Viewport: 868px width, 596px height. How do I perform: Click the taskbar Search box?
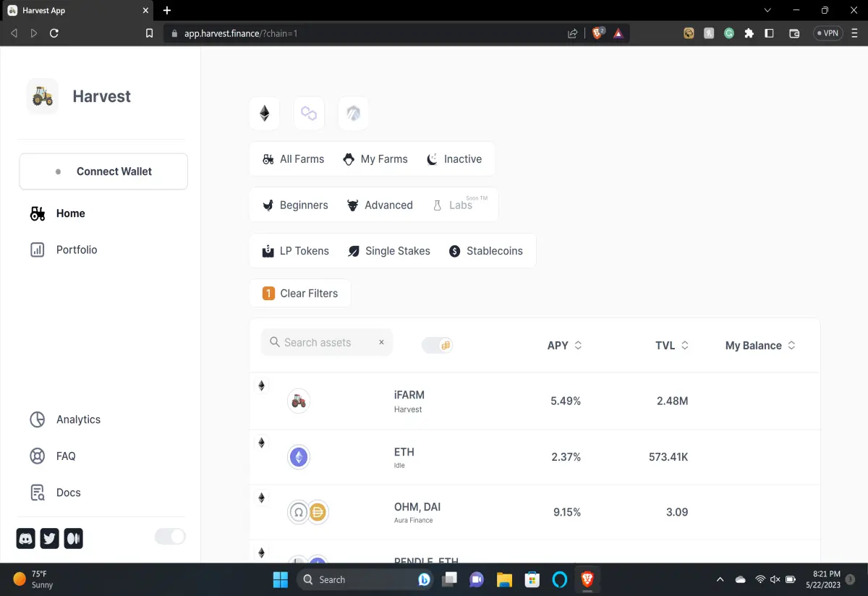tap(365, 579)
